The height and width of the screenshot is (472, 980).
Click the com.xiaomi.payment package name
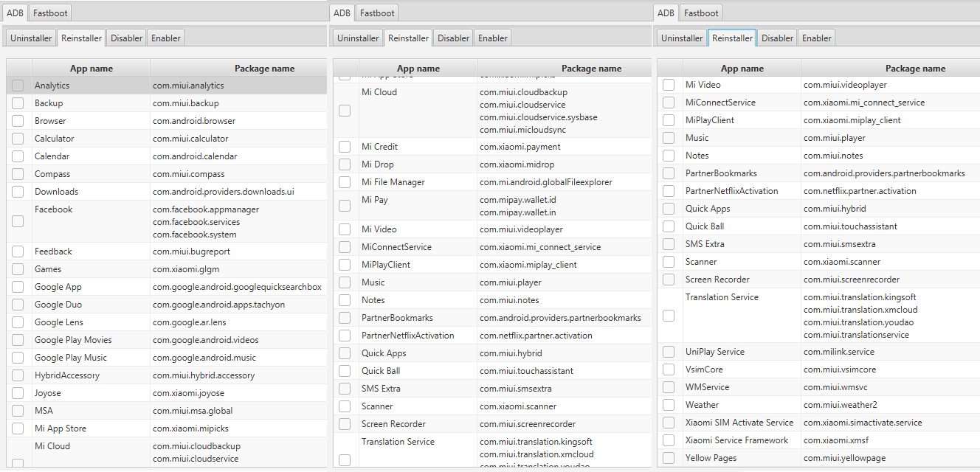(520, 147)
